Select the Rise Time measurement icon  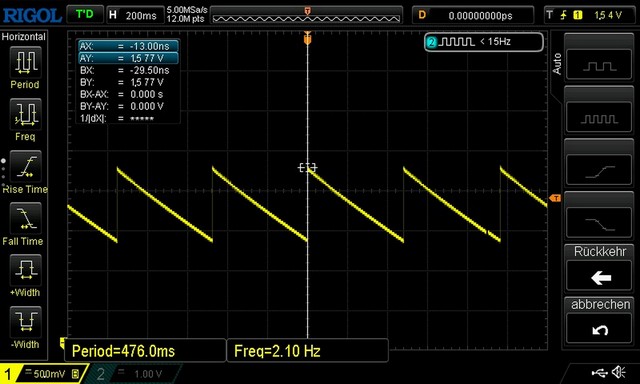click(x=25, y=166)
